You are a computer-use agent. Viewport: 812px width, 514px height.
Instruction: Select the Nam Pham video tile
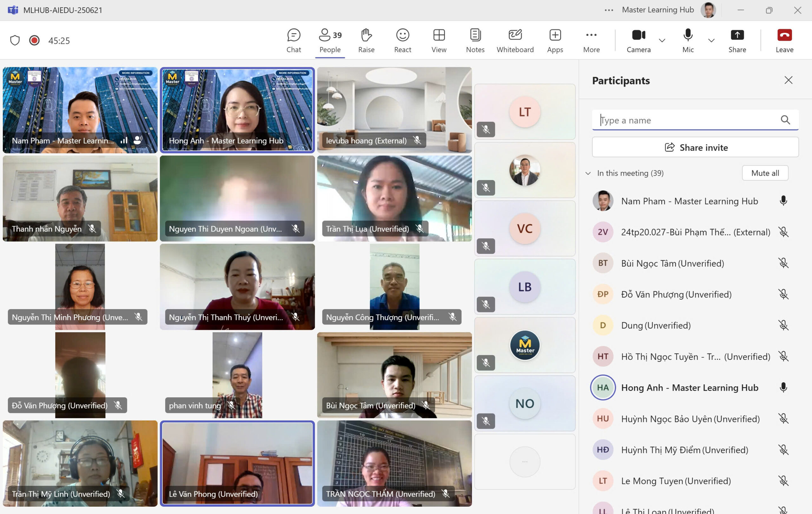(x=80, y=110)
